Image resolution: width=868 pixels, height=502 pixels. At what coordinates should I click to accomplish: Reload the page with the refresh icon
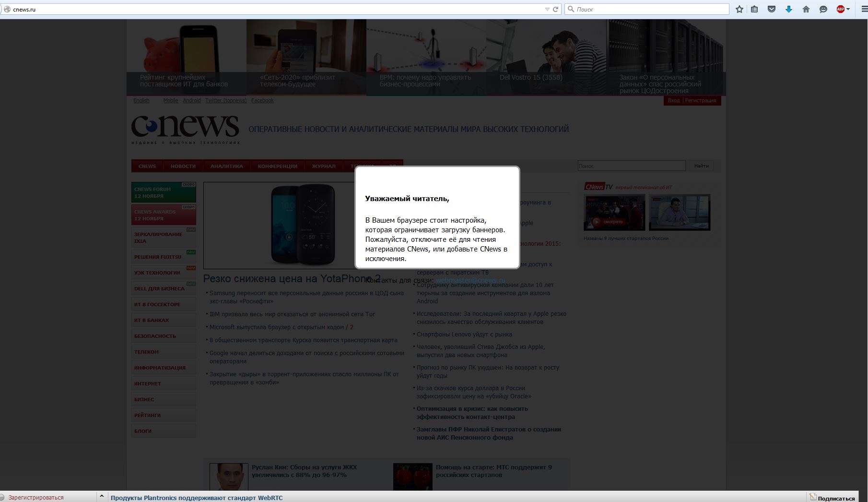[x=556, y=9]
